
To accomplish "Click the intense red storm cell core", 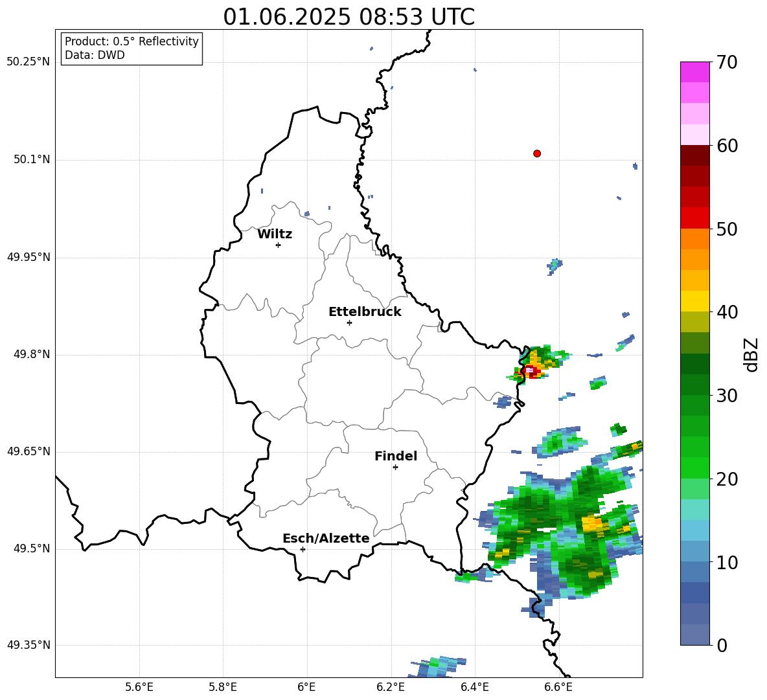I will [531, 371].
